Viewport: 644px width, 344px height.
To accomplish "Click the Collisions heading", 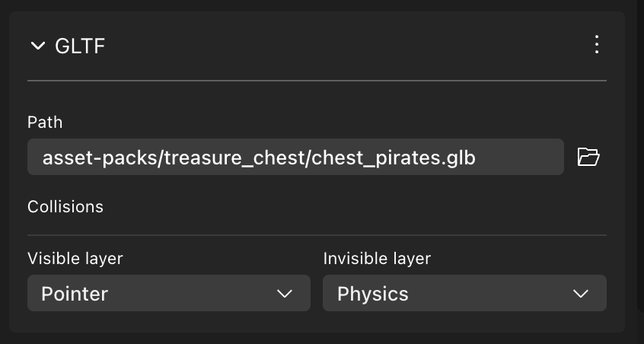I will (x=65, y=206).
